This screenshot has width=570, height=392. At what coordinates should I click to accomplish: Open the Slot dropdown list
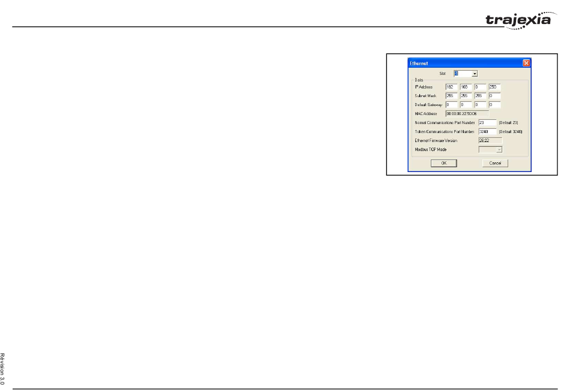[475, 74]
